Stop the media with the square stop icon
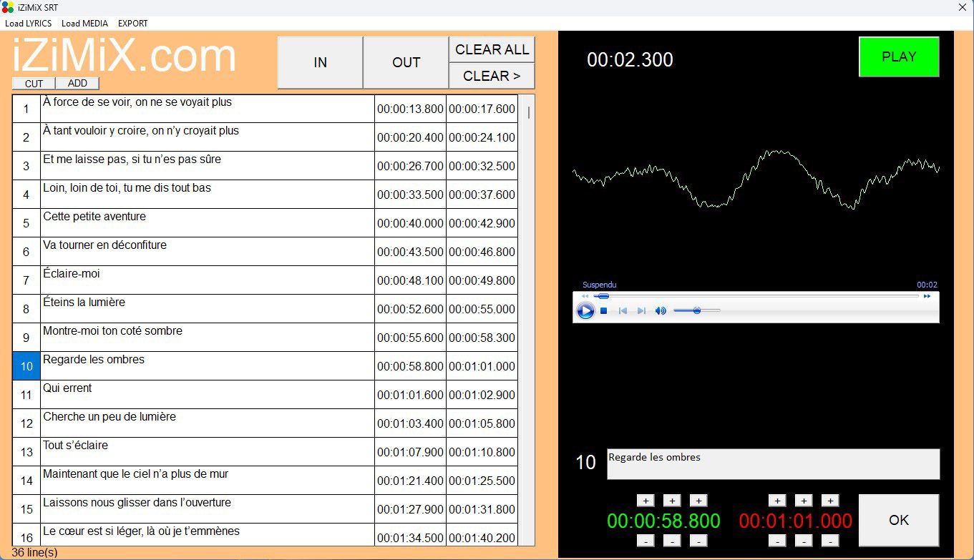The height and width of the screenshot is (560, 974). coord(604,311)
